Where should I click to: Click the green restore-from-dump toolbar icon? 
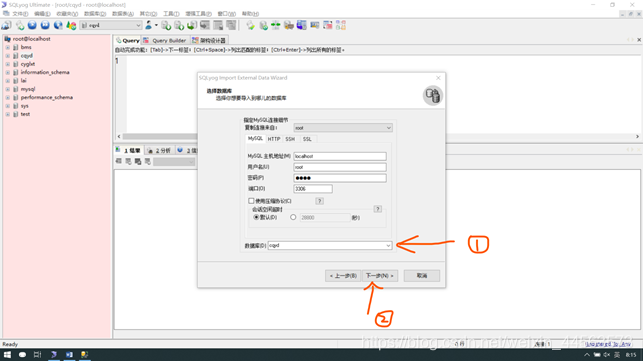(x=192, y=25)
